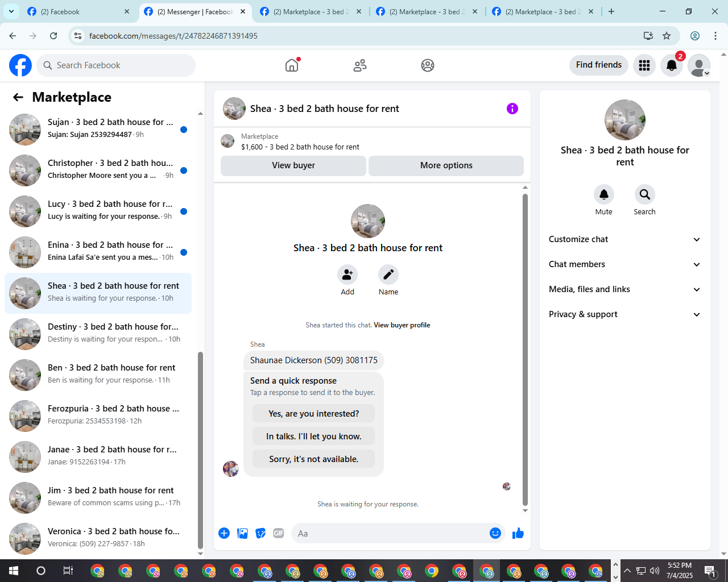Focus the Search Facebook field

116,65
